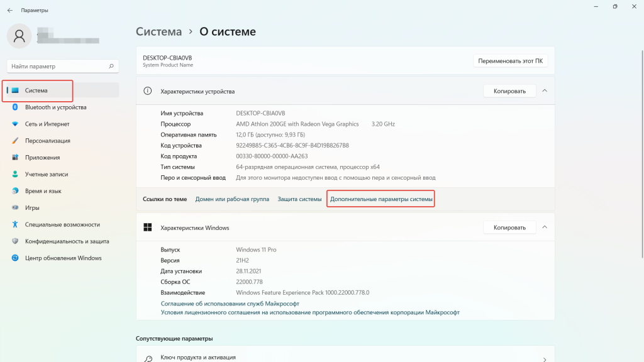
Task: Open the Система category in sidebar
Action: 62,90
